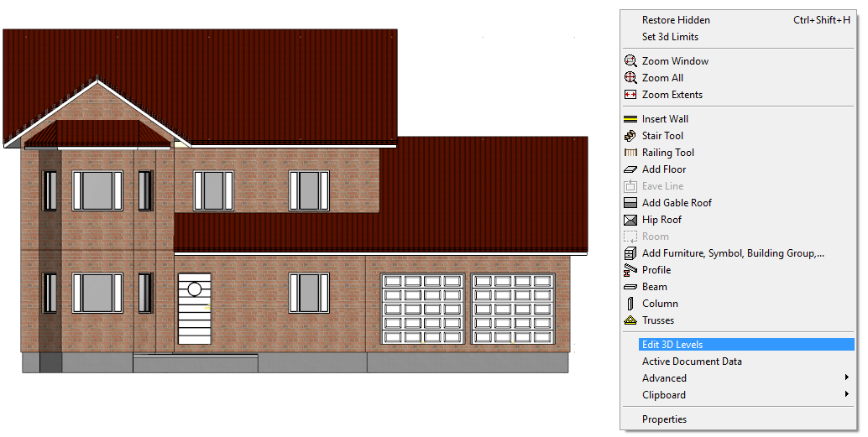The width and height of the screenshot is (868, 437).
Task: Click the Beam icon
Action: click(x=630, y=287)
